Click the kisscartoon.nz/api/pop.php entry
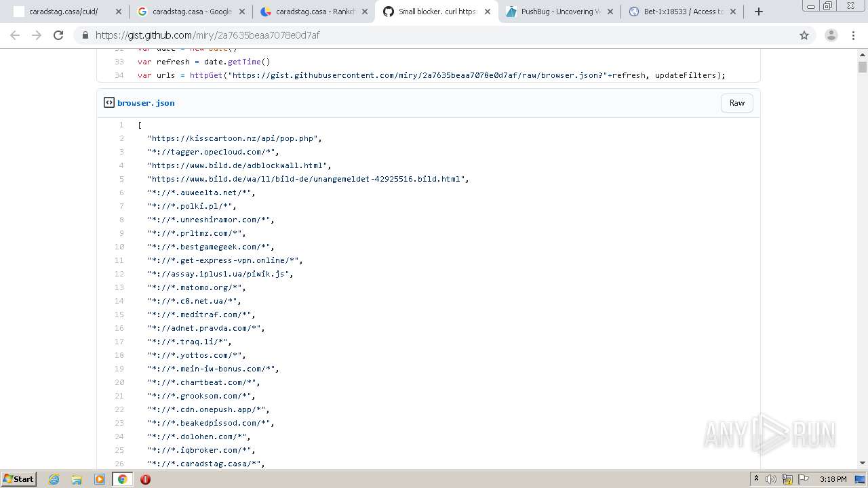 click(x=235, y=138)
